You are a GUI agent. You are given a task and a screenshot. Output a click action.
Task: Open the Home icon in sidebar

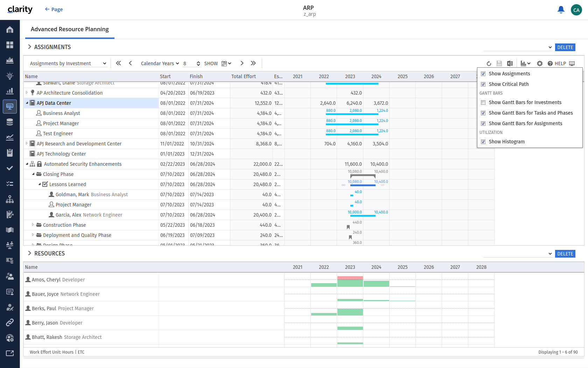tap(10, 30)
